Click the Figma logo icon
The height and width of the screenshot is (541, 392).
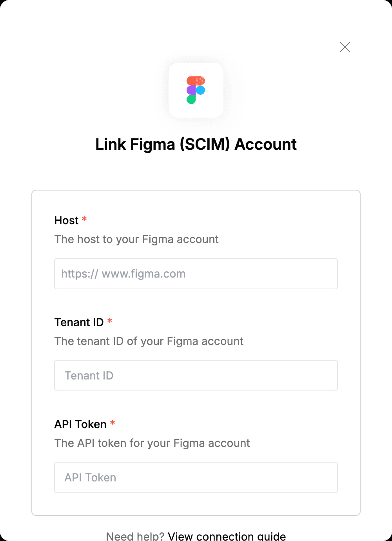pos(196,90)
